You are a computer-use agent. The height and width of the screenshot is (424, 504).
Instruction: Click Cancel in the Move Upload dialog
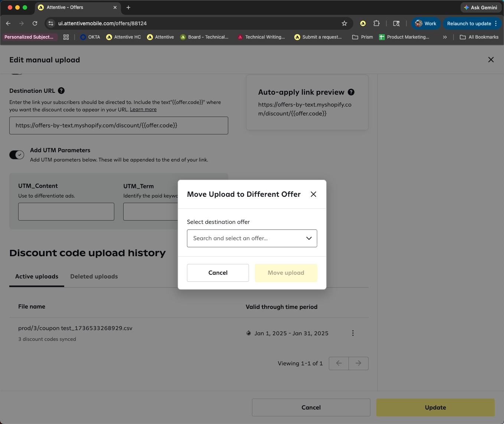[218, 273]
